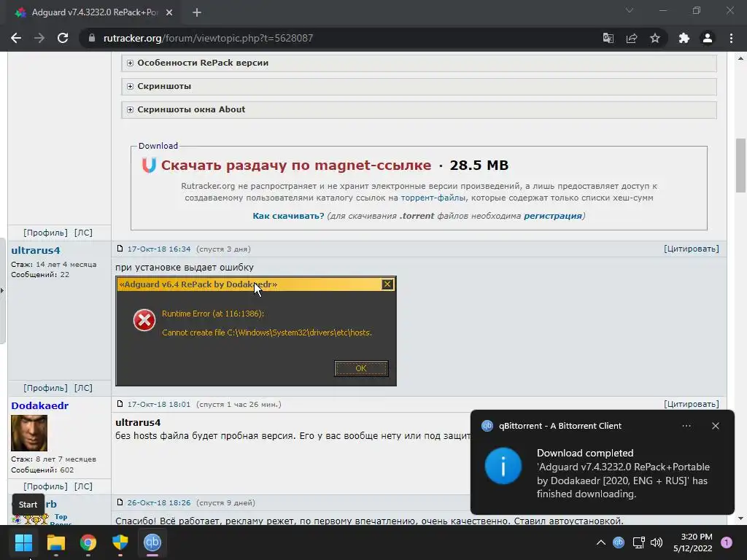Open notification center badge
747x560 pixels.
[x=727, y=542]
